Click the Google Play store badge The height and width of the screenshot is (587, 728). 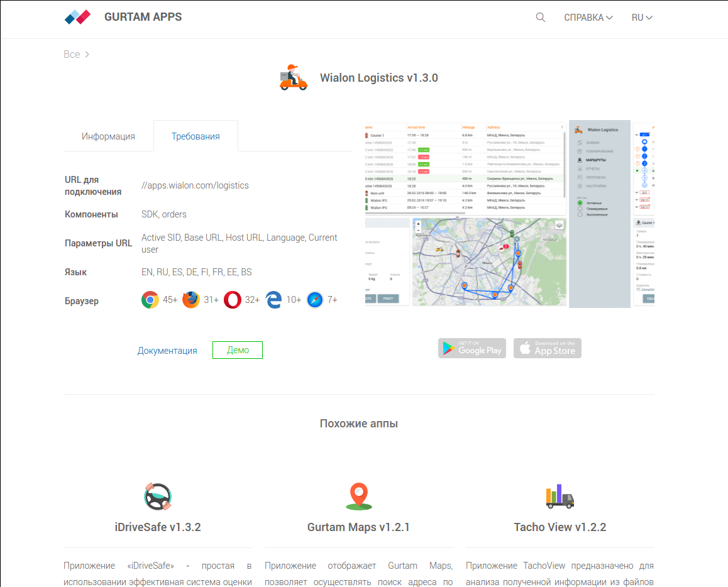tap(472, 348)
